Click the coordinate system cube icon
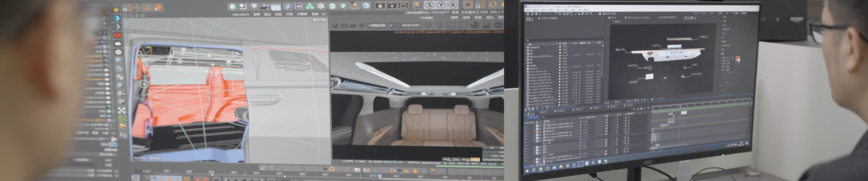This screenshot has width=868, height=181. 417,5
